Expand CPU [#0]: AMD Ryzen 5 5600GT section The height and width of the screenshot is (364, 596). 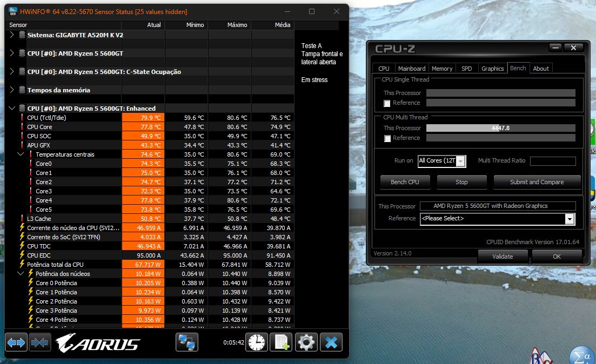[x=12, y=53]
